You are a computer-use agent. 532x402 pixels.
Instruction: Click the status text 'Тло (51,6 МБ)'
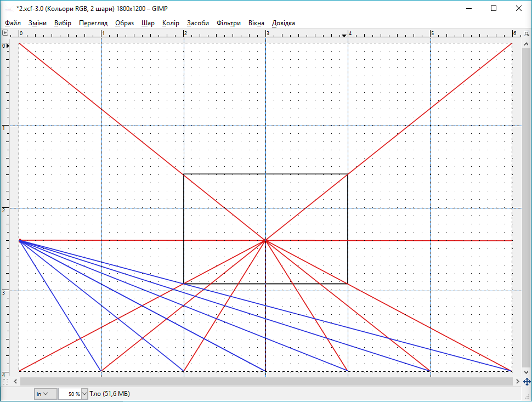pos(110,394)
